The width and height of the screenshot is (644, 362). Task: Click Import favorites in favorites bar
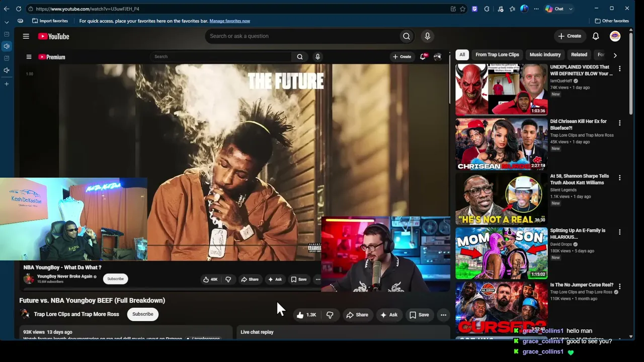coord(50,21)
